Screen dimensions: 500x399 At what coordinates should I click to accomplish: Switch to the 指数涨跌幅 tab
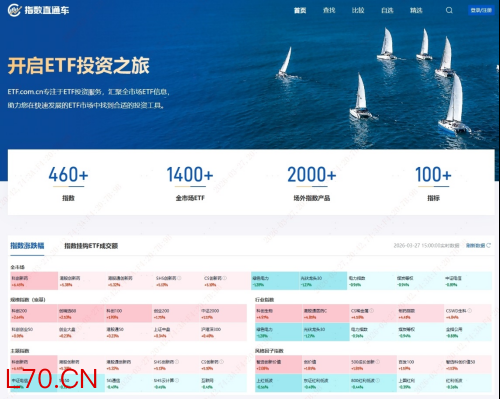[x=27, y=246]
